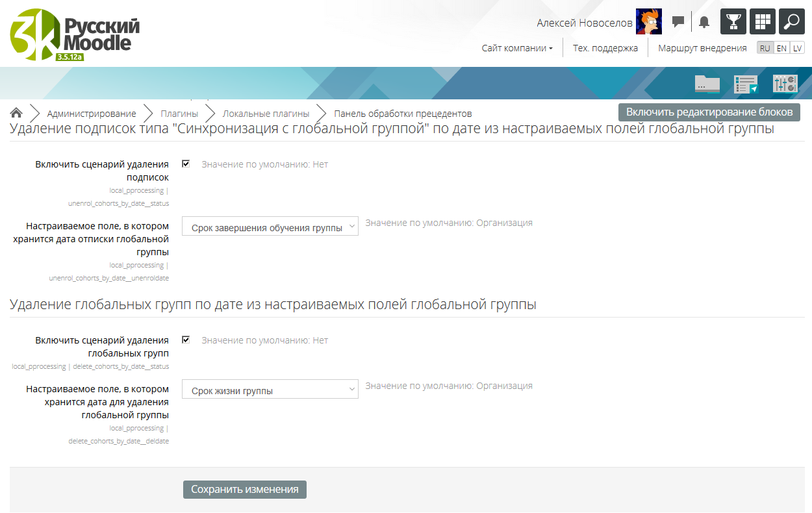This screenshot has height=513, width=812.
Task: Open 'Маршрут внедрения' menu item
Action: 702,48
